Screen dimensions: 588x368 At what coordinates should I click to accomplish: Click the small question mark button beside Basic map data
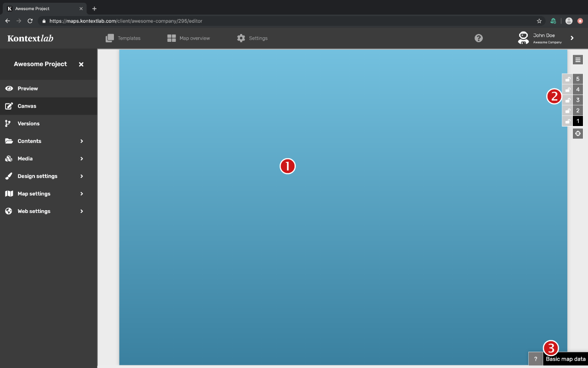point(535,359)
